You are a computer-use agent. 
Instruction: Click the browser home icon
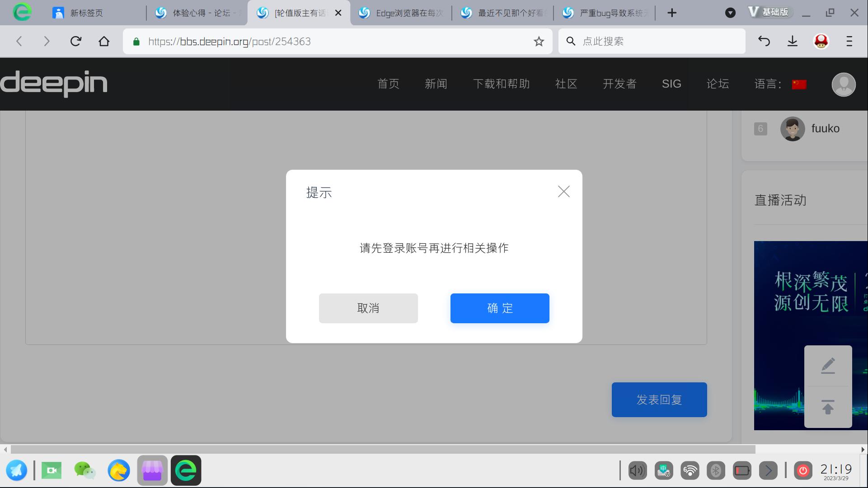(x=104, y=41)
